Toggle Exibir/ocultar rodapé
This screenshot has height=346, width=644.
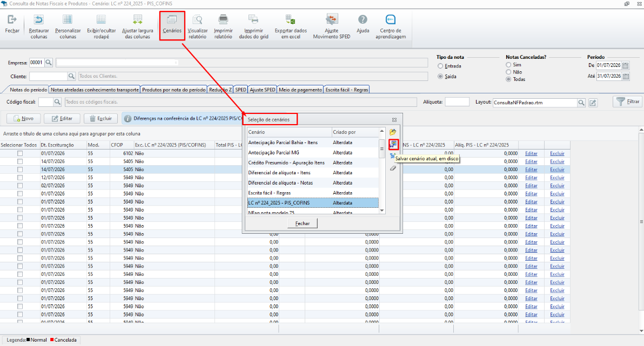point(101,26)
